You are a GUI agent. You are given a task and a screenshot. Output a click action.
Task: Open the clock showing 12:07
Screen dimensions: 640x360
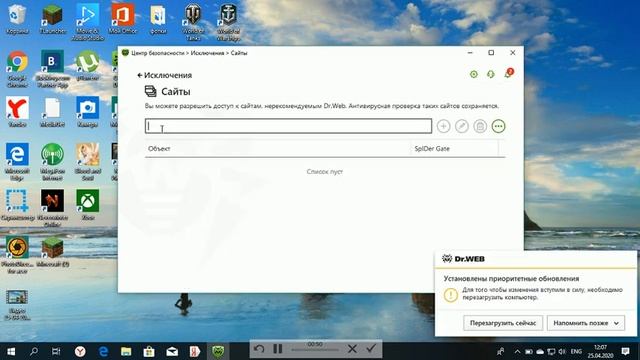pos(600,351)
